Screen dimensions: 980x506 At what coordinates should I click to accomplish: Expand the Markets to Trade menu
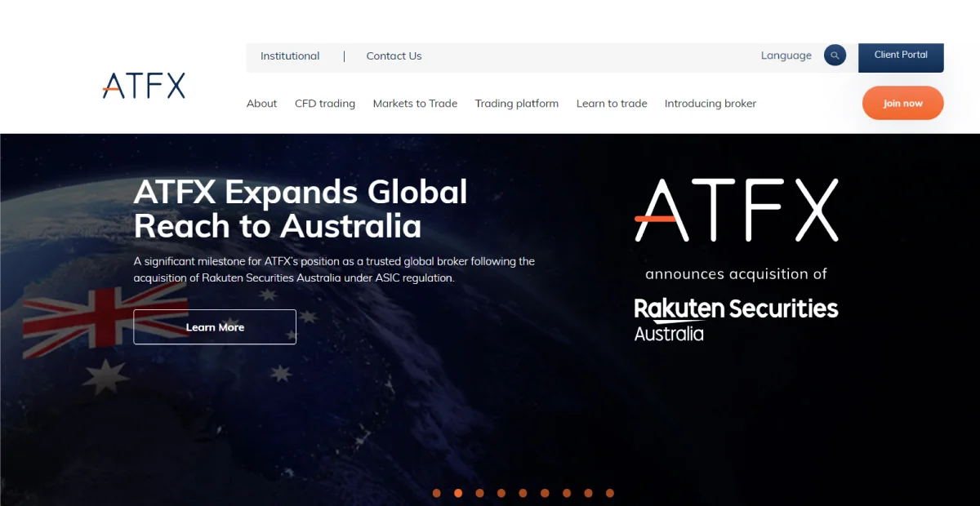click(415, 104)
